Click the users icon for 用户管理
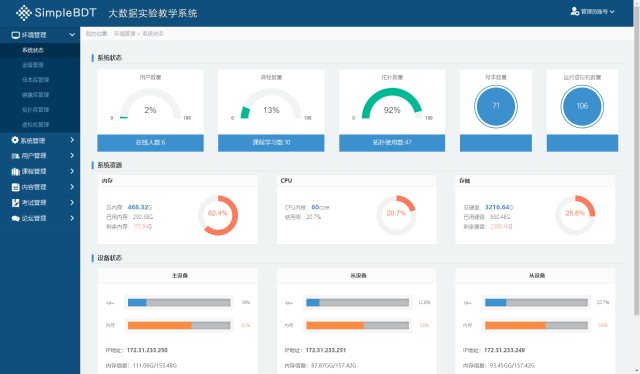 click(16, 156)
